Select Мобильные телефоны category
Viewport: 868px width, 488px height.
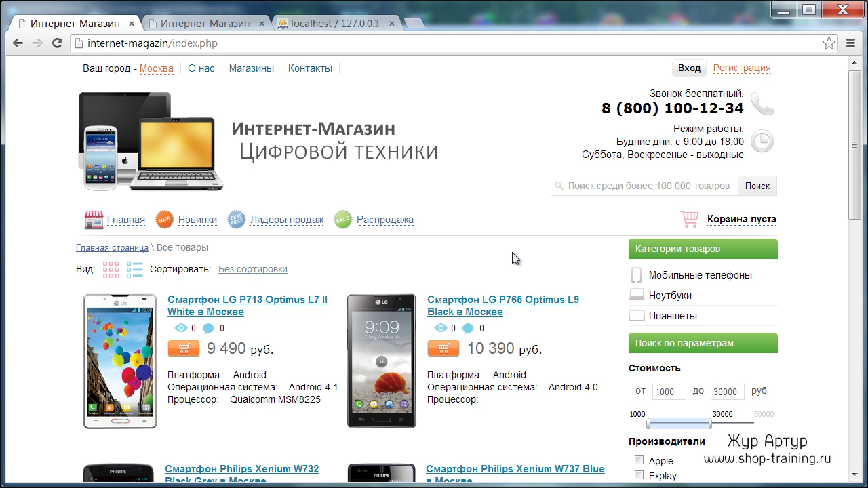point(701,275)
